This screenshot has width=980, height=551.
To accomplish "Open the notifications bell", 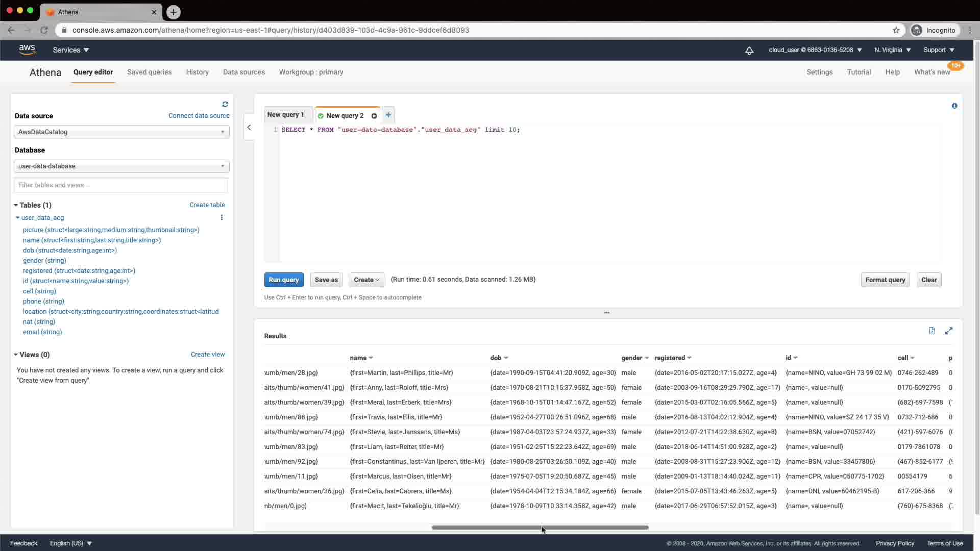I will (749, 50).
